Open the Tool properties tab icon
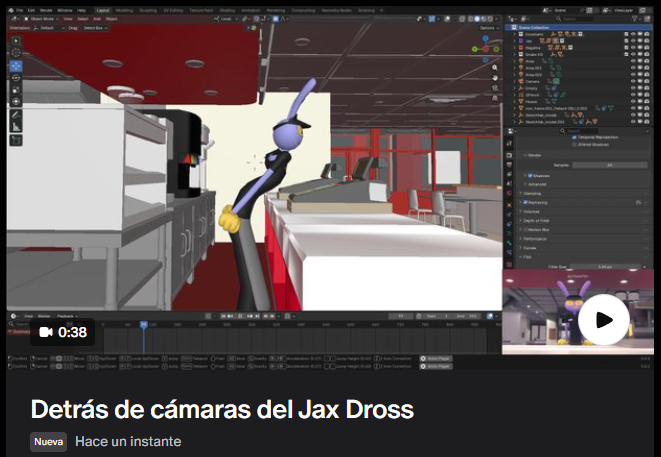This screenshot has height=457, width=661. [x=509, y=144]
